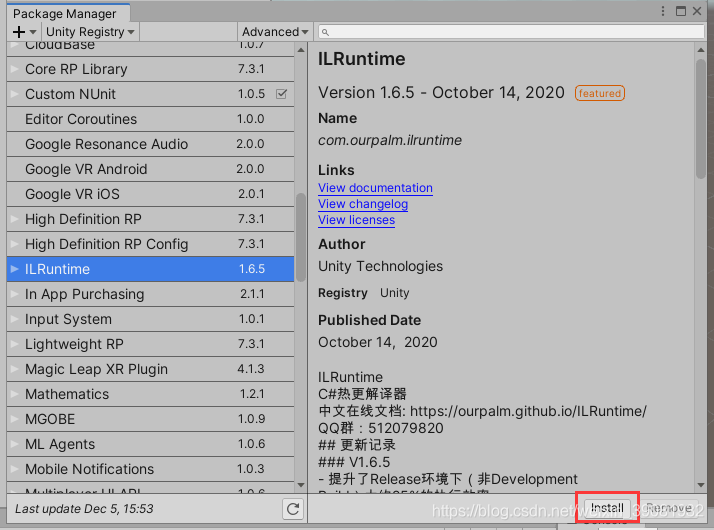Viewport: 714px width, 530px height.
Task: Expand the Input System entry
Action: (x=15, y=319)
